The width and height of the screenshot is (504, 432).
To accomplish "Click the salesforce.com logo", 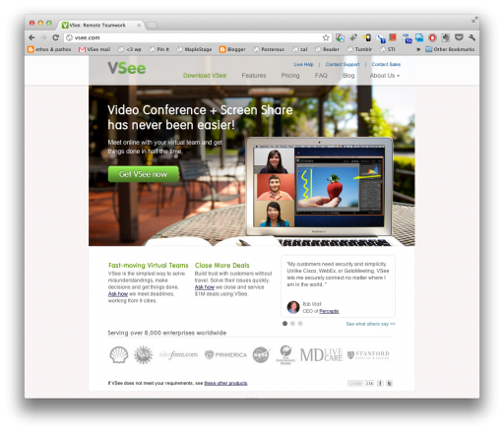I will coord(178,354).
